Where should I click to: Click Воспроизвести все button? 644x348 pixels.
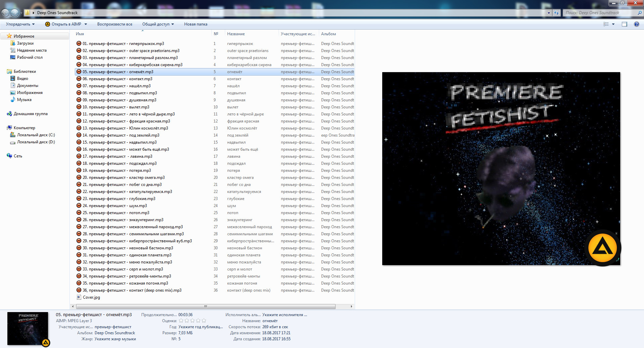[x=114, y=24]
